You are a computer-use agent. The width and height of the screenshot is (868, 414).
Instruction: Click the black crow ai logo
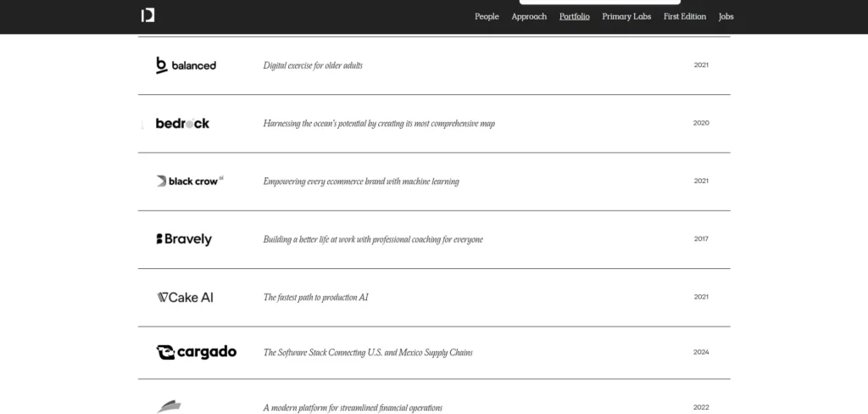tap(190, 181)
